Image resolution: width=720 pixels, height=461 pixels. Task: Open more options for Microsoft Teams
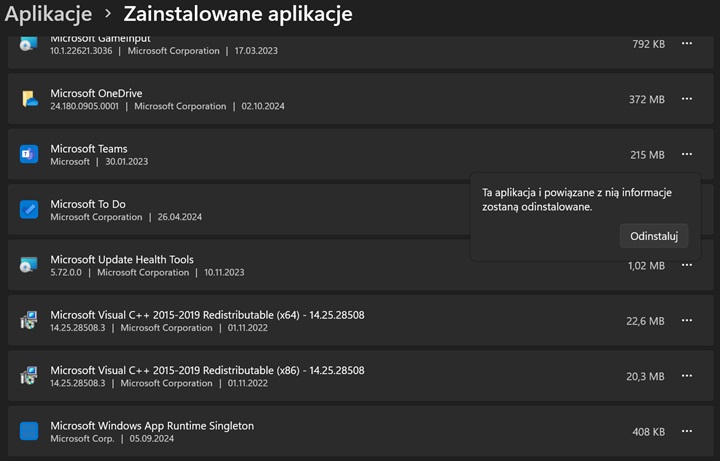tap(687, 154)
